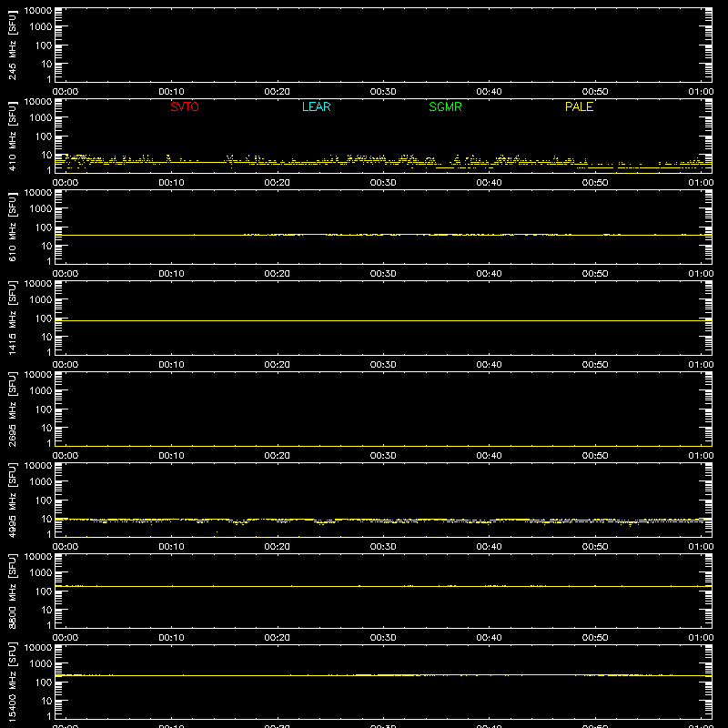Click the yellow trace in the 15400 MHz plot
Screen dimensions: 728x728
click(383, 675)
